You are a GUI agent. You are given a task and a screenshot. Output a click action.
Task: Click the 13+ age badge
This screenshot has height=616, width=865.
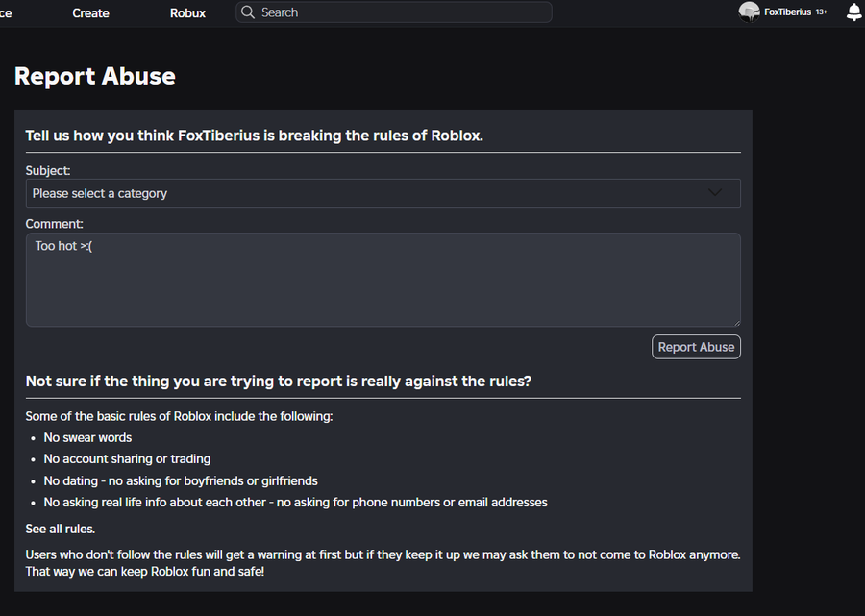pos(821,12)
